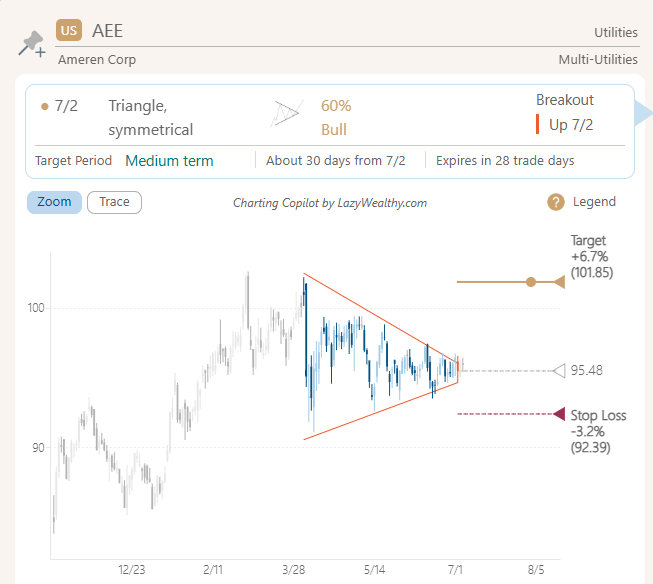Open the Medium term target period
The width and height of the screenshot is (653, 584).
click(x=169, y=160)
